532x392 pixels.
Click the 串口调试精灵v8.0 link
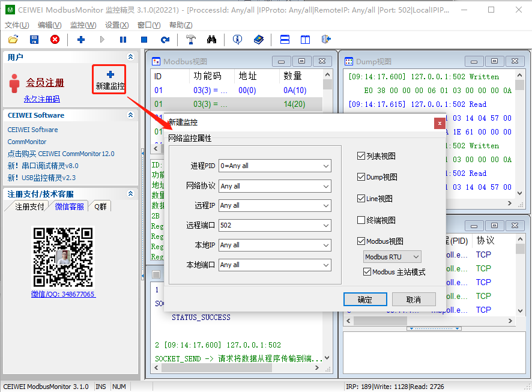point(50,166)
